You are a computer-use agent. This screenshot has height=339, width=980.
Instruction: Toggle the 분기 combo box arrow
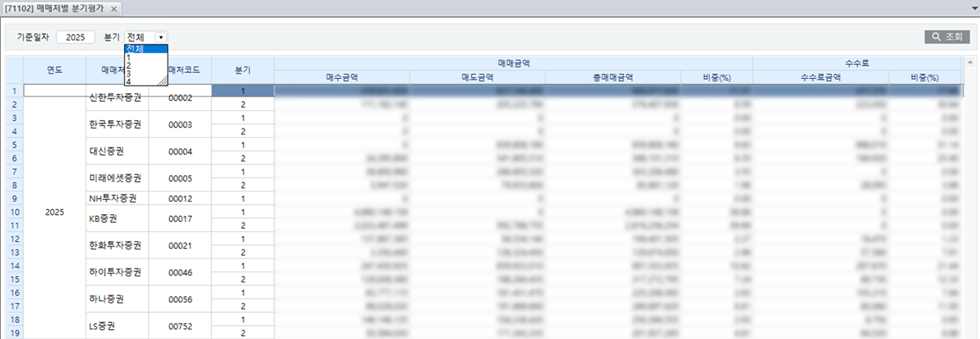(x=161, y=37)
